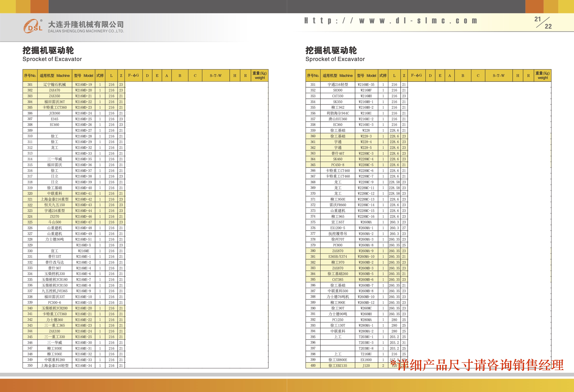Select the 力士德360 cell
Viewport: 574px width, 392px height.
pos(55,320)
